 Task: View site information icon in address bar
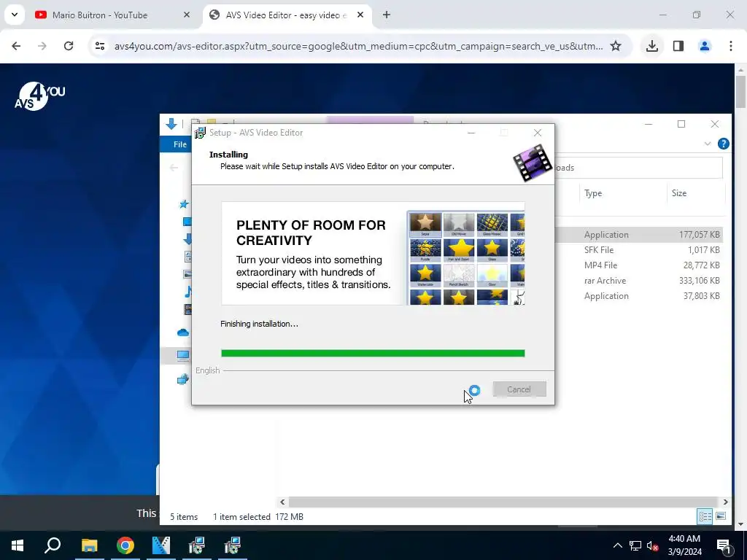pyautogui.click(x=100, y=46)
